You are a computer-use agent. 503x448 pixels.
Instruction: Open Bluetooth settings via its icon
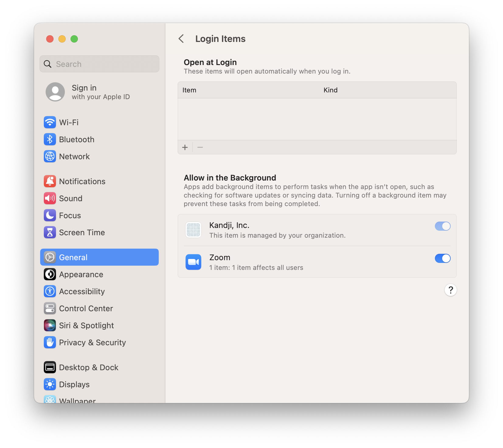click(x=50, y=139)
